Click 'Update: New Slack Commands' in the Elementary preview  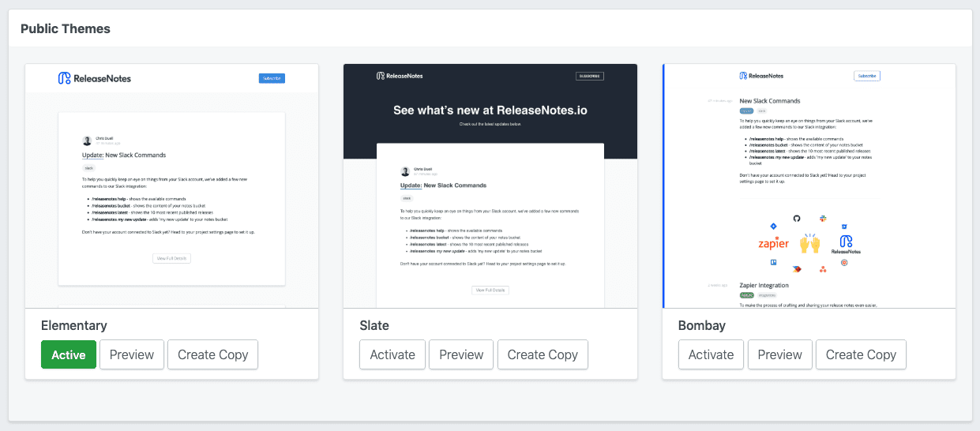[124, 156]
